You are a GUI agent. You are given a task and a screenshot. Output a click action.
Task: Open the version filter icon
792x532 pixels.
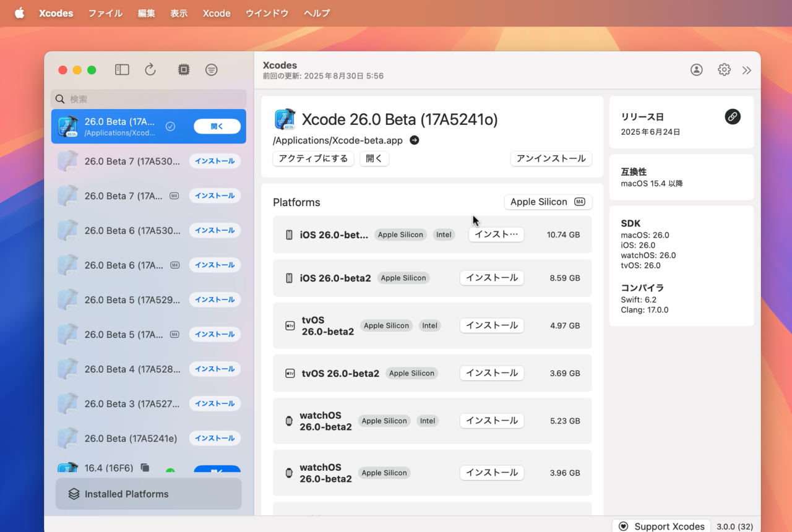(211, 69)
